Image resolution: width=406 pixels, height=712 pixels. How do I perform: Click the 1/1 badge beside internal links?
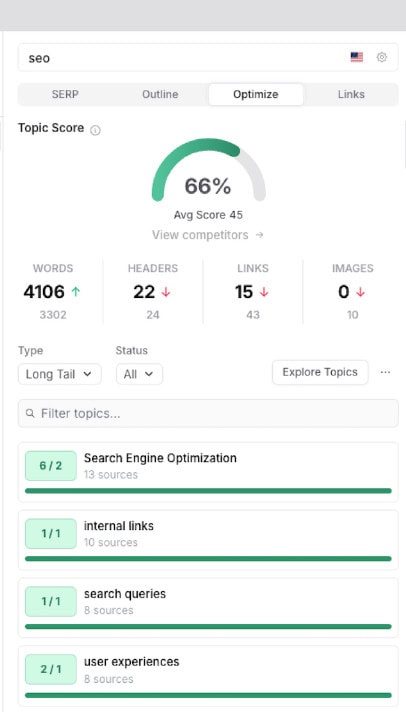pos(51,534)
